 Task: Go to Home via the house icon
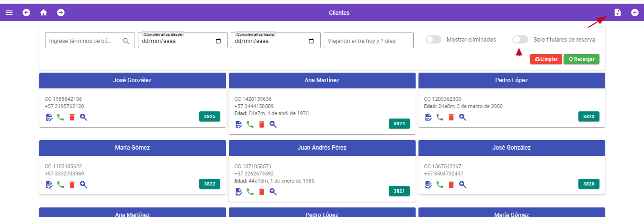[x=44, y=12]
